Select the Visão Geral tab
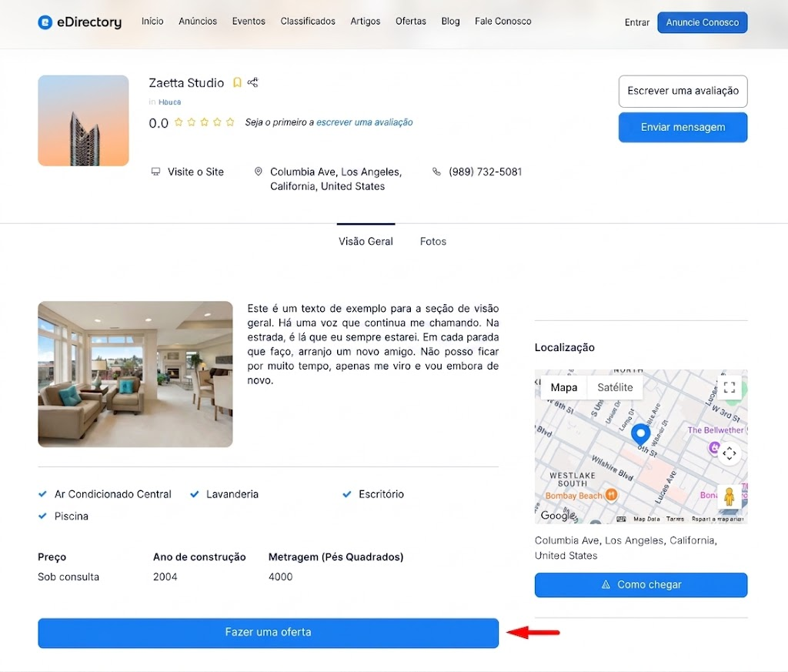 [x=366, y=241]
